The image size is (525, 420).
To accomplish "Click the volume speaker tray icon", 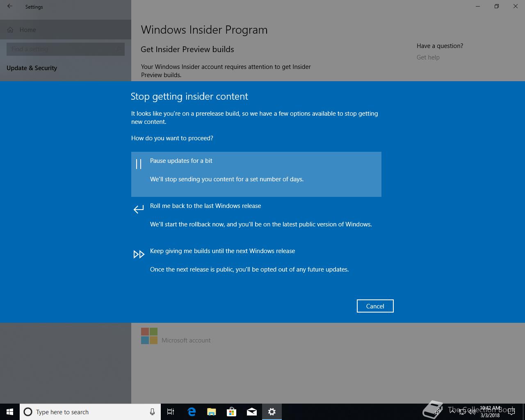I will pos(472,412).
